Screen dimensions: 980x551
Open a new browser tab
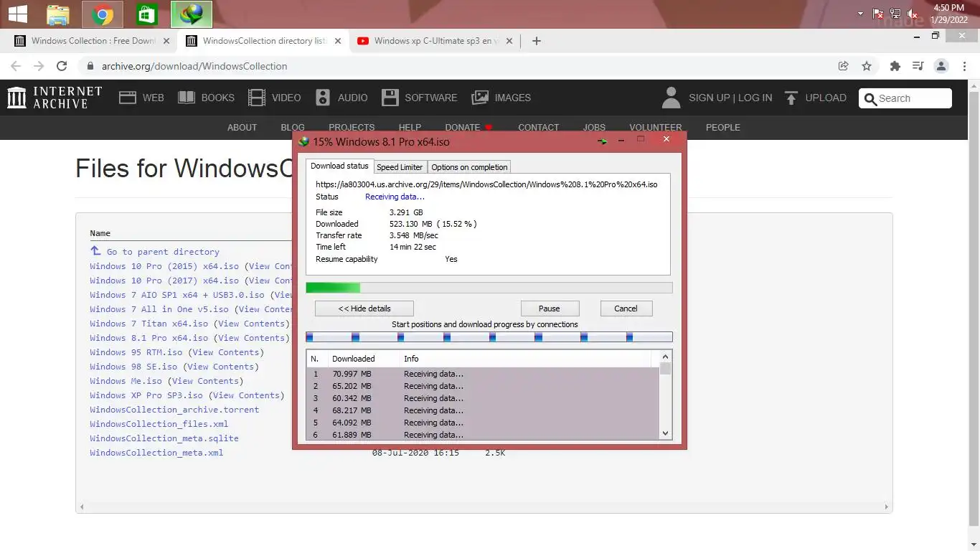tap(537, 41)
